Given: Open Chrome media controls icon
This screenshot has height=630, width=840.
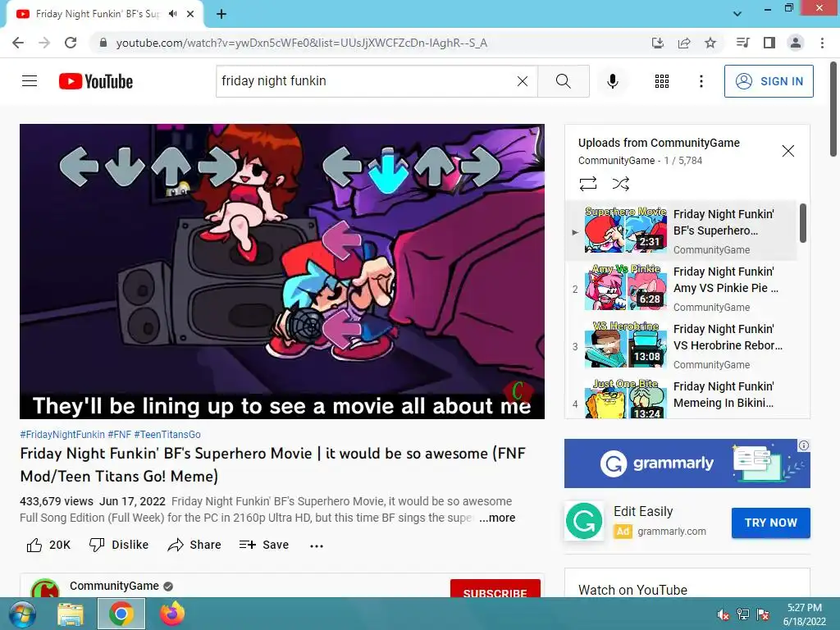Looking at the screenshot, I should [742, 43].
